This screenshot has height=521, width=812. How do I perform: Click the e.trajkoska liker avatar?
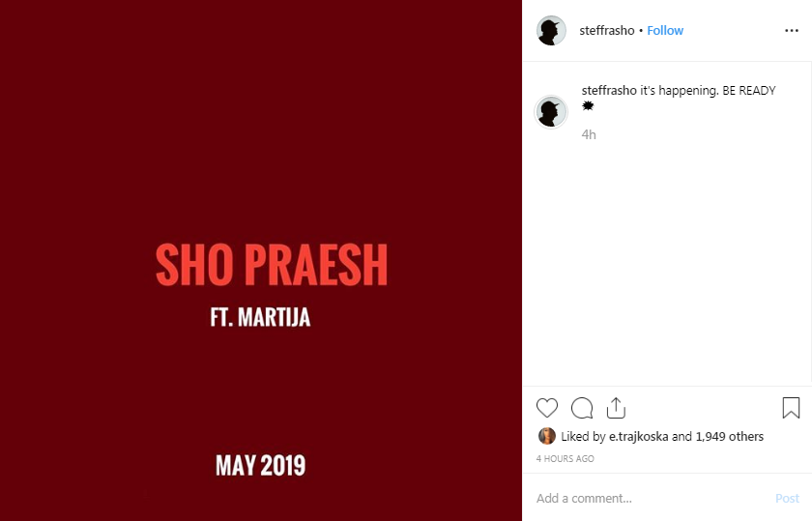(x=547, y=436)
